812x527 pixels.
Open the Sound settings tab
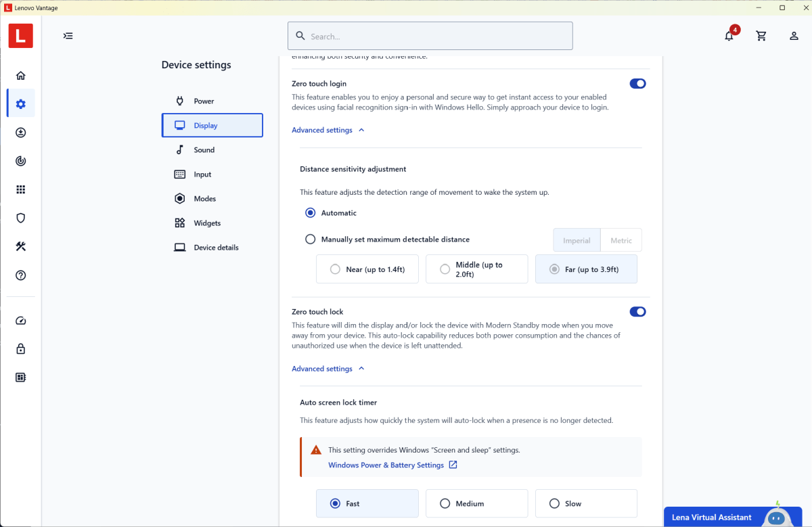click(212, 150)
